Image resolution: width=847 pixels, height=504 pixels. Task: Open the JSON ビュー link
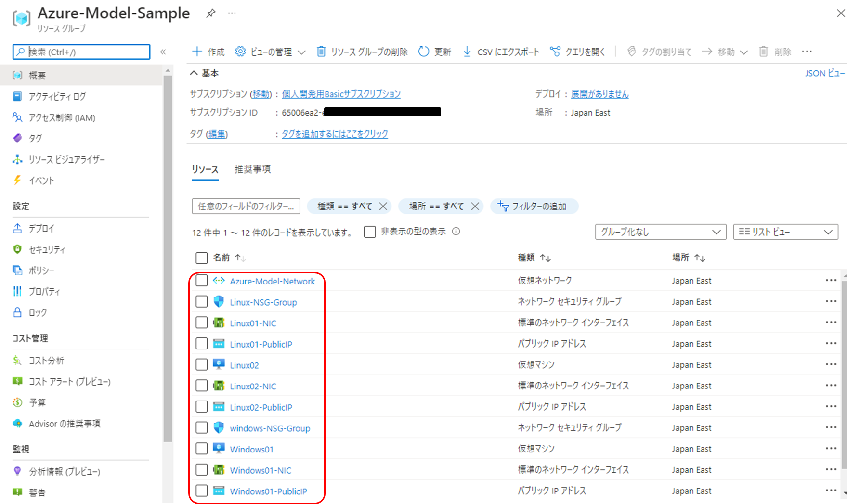(x=825, y=73)
